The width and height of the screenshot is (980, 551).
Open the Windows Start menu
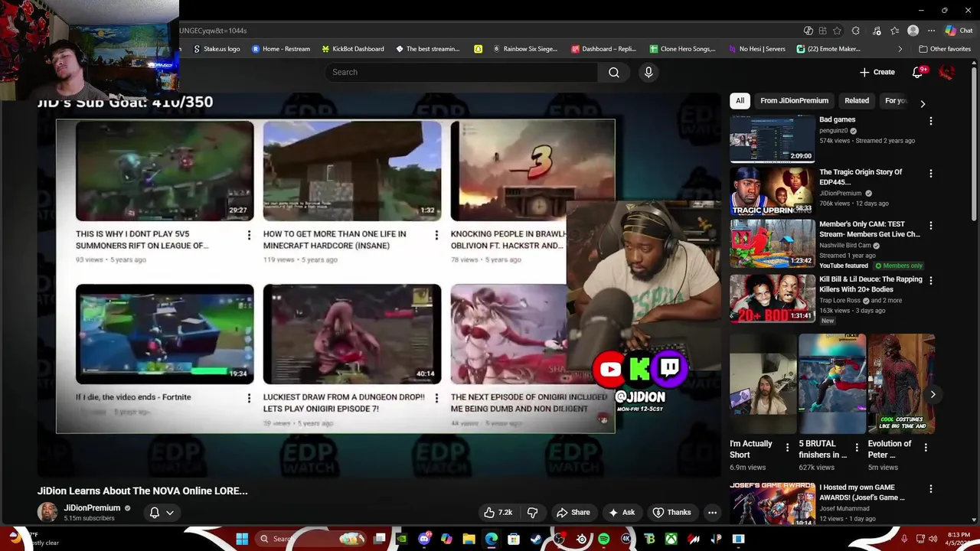pyautogui.click(x=242, y=539)
